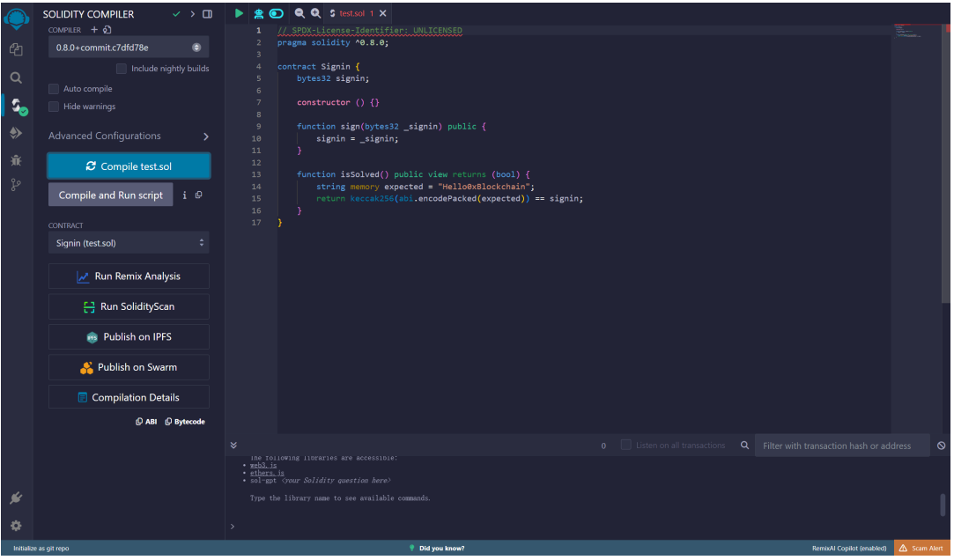The height and width of the screenshot is (560, 954).
Task: Open the Debugger bug icon
Action: [x=17, y=160]
